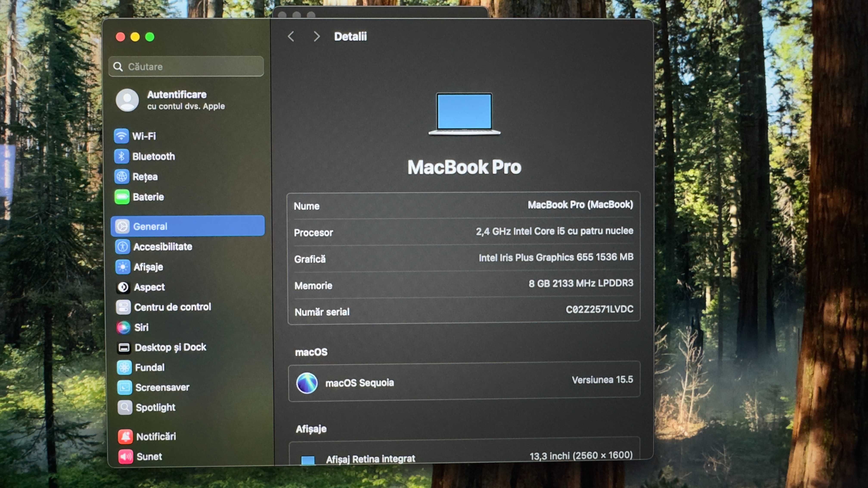The width and height of the screenshot is (868, 488).
Task: Click the Detalii window title
Action: [350, 36]
